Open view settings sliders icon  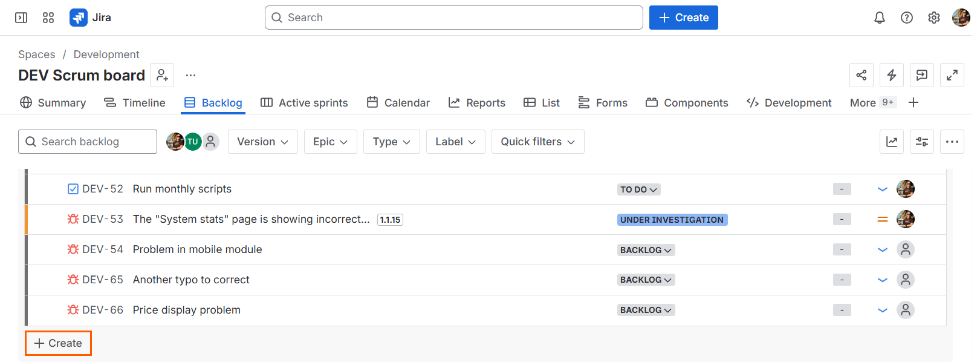922,142
